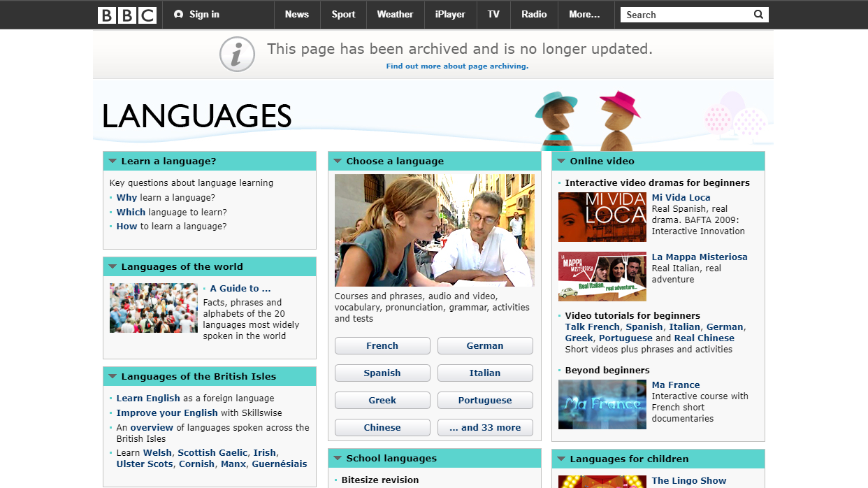The image size is (868, 488).
Task: Collapse the 'Online video' triangle
Action: pos(561,161)
